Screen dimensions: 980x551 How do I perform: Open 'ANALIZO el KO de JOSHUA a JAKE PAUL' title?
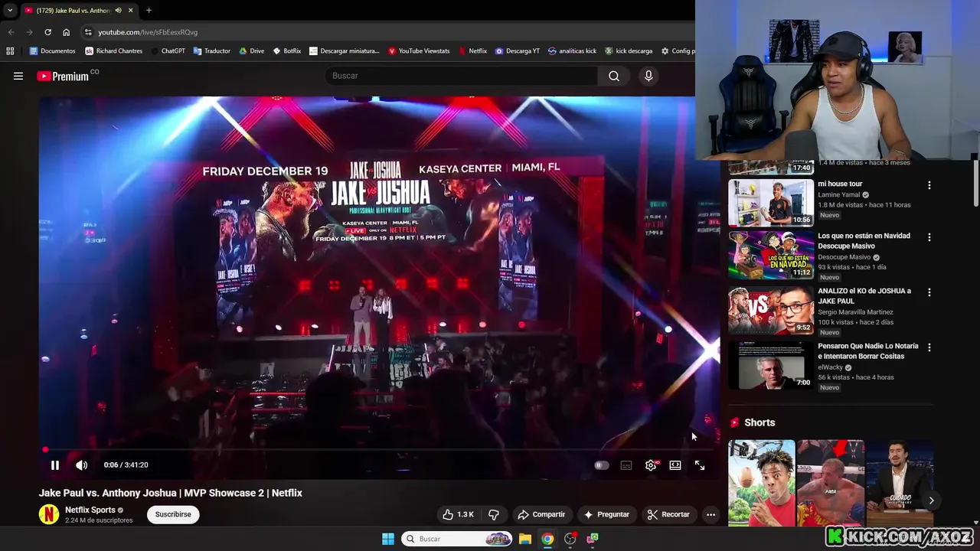(864, 295)
